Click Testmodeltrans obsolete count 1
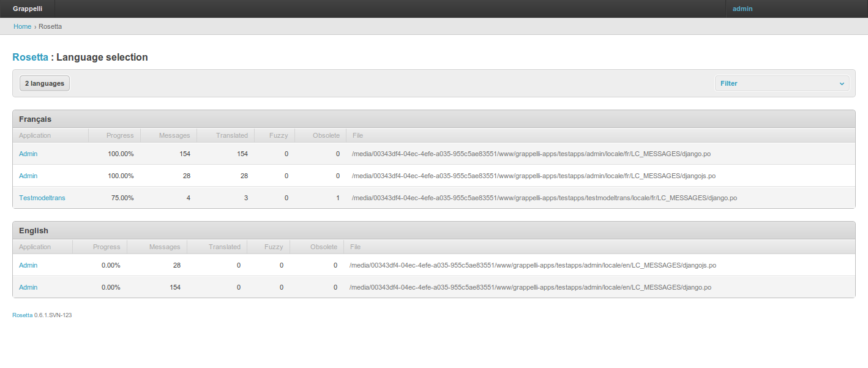The height and width of the screenshot is (368, 868). coord(338,198)
